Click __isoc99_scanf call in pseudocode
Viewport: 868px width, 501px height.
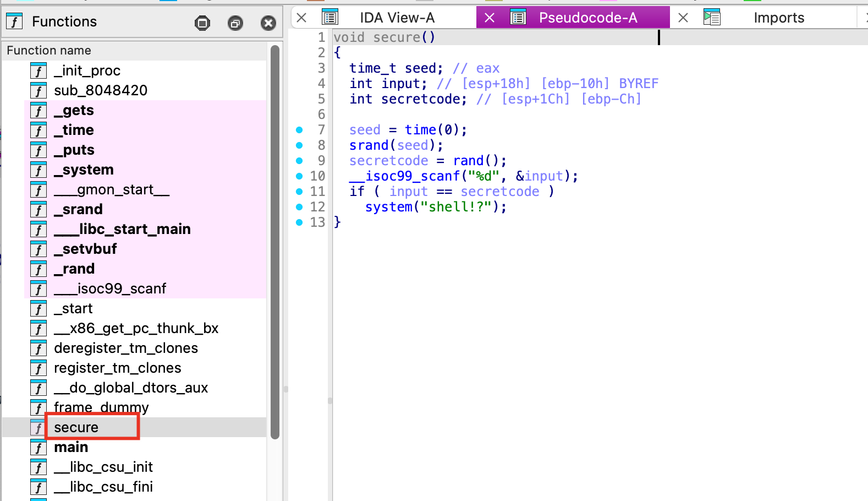click(x=404, y=176)
